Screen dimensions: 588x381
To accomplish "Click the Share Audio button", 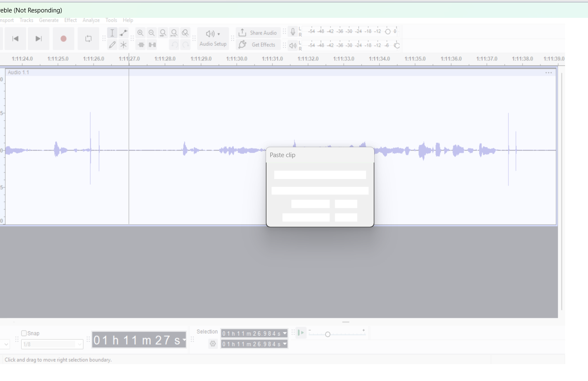I will coord(258,33).
